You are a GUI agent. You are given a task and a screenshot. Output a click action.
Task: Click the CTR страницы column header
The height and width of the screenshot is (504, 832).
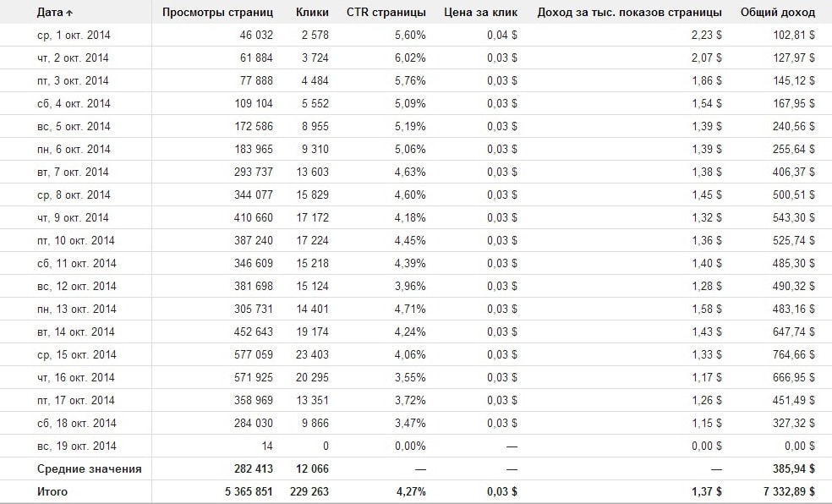[x=386, y=13]
